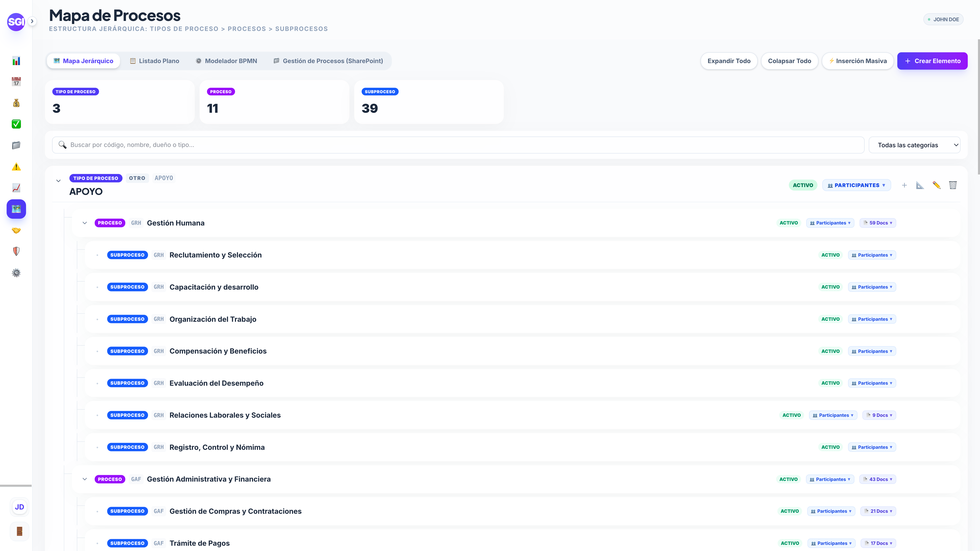Open the Todas las categorías dropdown

tap(914, 145)
